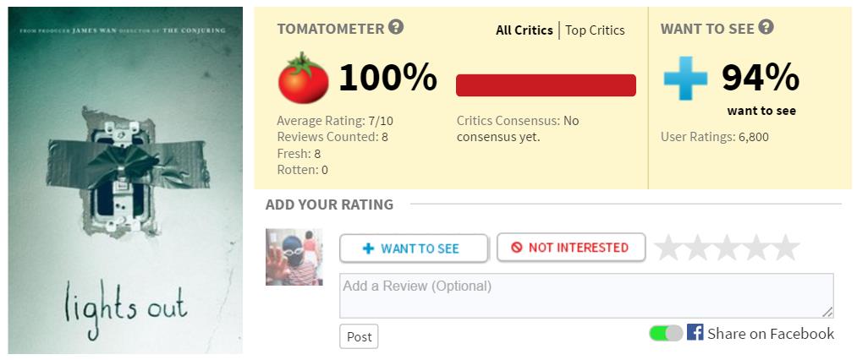
Task: Switch to Top Critics tab
Action: pyautogui.click(x=595, y=30)
